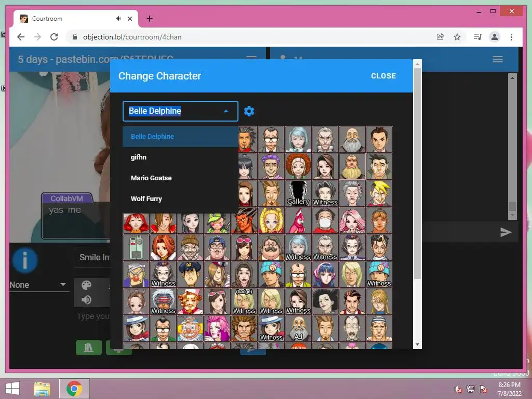Image resolution: width=532 pixels, height=399 pixels.
Task: Share this page icon
Action: (x=441, y=37)
